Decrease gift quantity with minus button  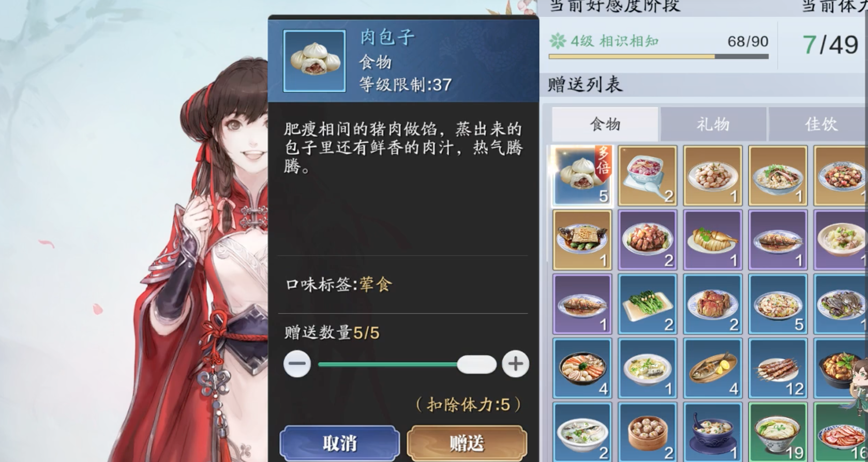pyautogui.click(x=297, y=364)
